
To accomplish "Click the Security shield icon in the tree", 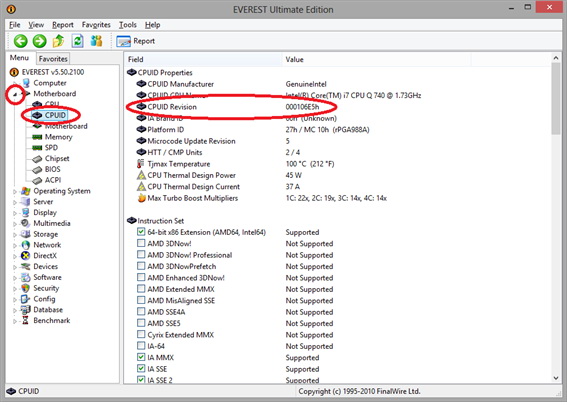I will point(25,288).
